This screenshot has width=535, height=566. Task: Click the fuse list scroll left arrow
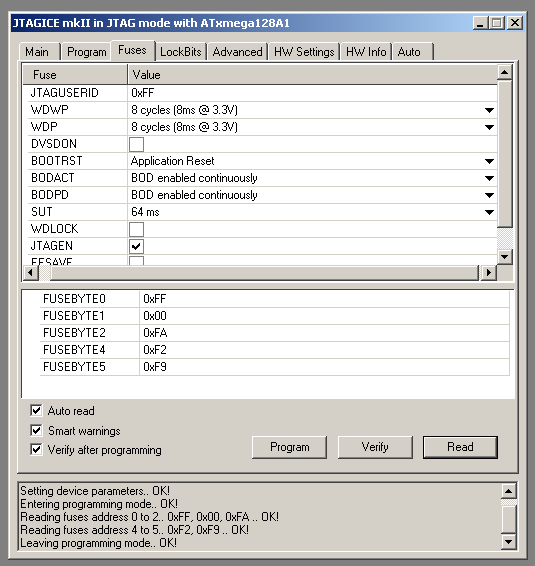point(30,272)
